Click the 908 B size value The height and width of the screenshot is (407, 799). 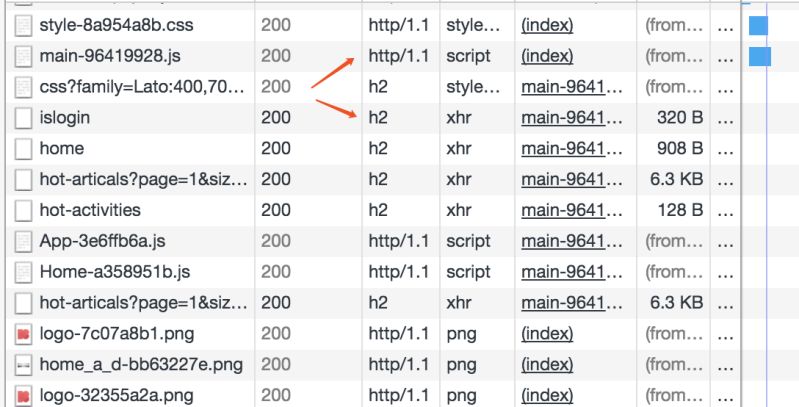coord(680,148)
